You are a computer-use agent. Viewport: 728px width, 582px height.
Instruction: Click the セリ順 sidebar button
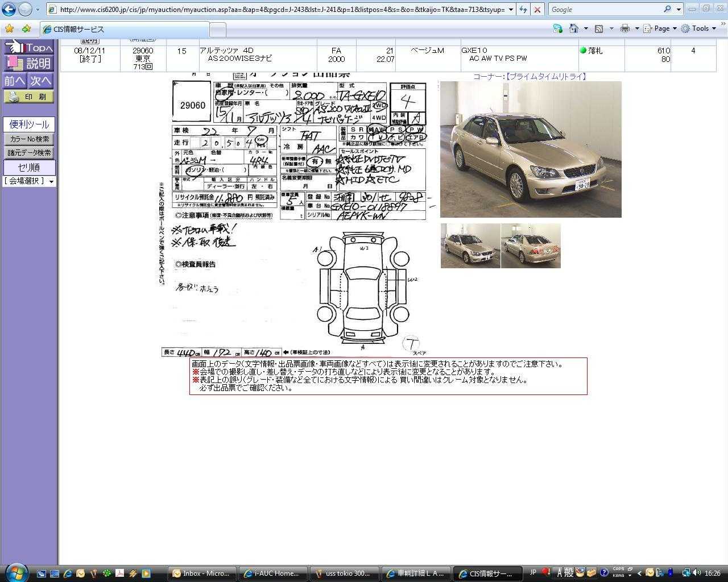click(x=29, y=167)
